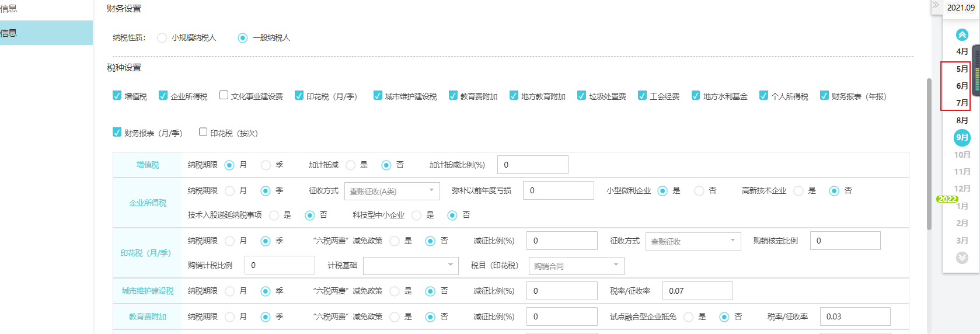Image resolution: width=980 pixels, height=334 pixels.
Task: Uncheck the 增值税 tax checkbox
Action: pos(117,96)
